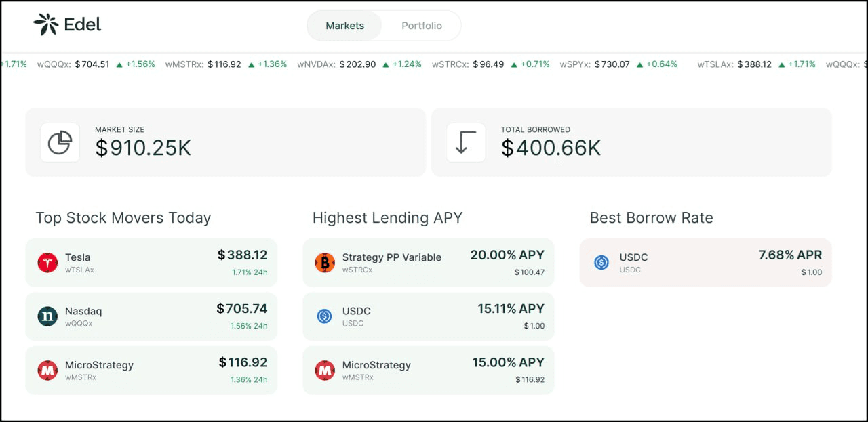Viewport: 868px width, 422px height.
Task: Click USDC icon under Best Borrow Rate
Action: (601, 263)
